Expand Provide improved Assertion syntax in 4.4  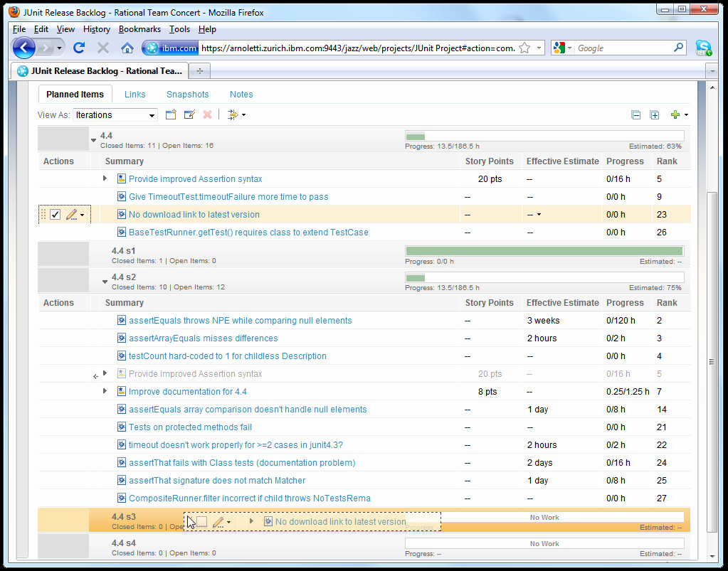(105, 178)
